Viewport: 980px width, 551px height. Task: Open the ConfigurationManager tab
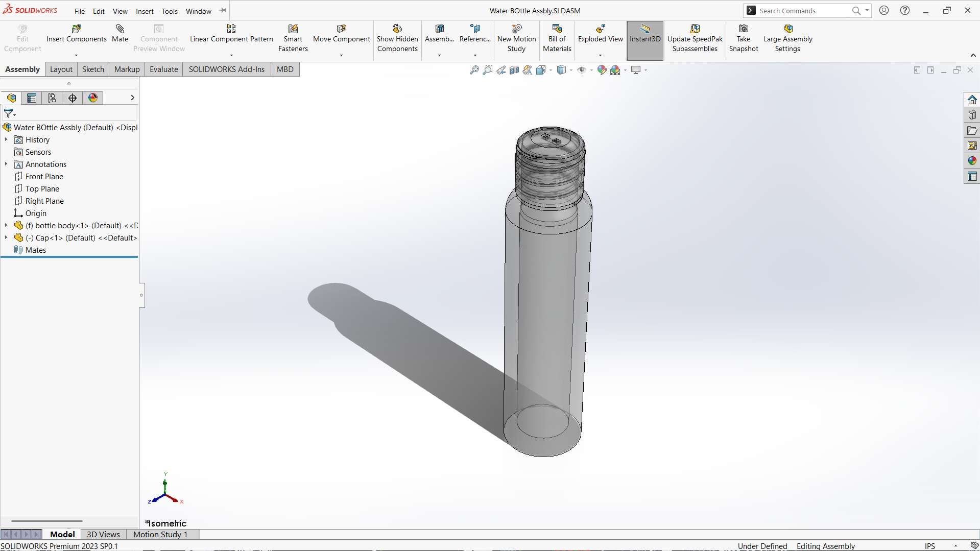click(x=52, y=98)
